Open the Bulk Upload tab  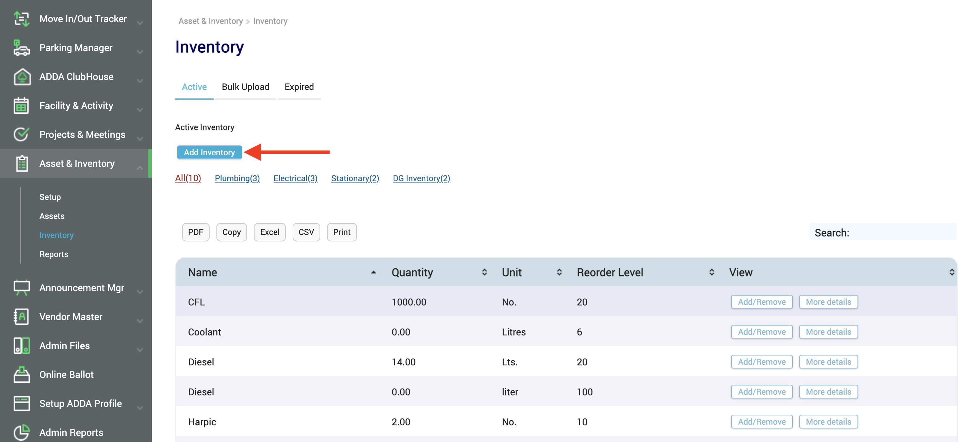click(245, 87)
